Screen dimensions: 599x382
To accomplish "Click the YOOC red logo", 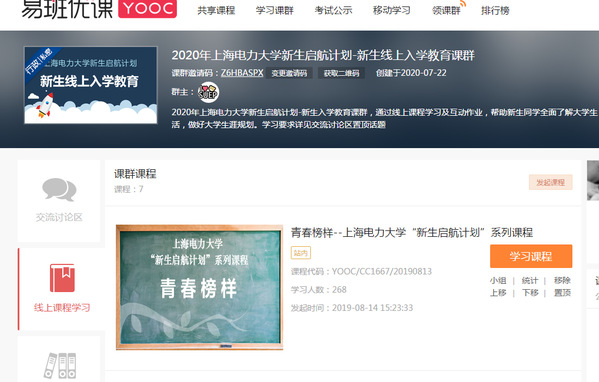I will 147,9.
